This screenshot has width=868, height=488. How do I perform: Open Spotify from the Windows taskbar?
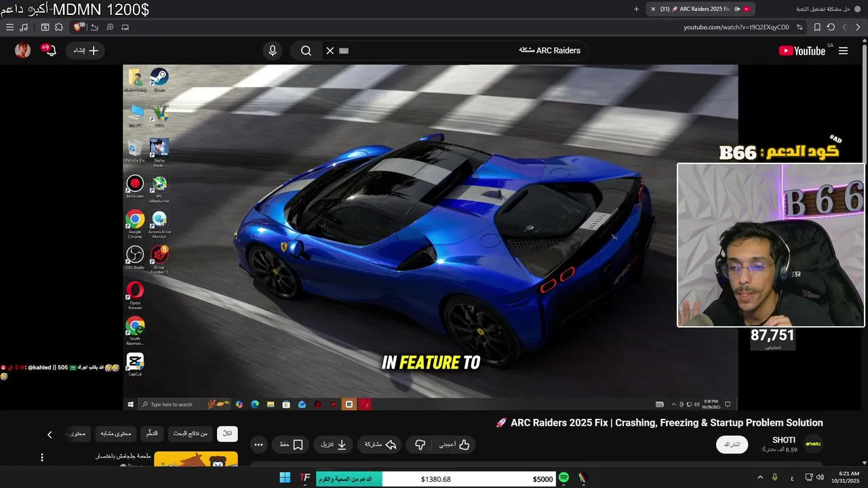pyautogui.click(x=564, y=479)
